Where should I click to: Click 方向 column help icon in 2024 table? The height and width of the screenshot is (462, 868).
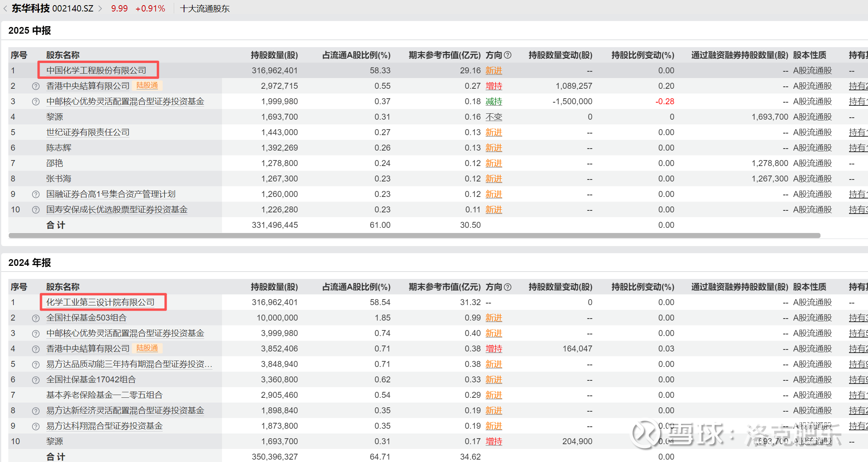(508, 287)
